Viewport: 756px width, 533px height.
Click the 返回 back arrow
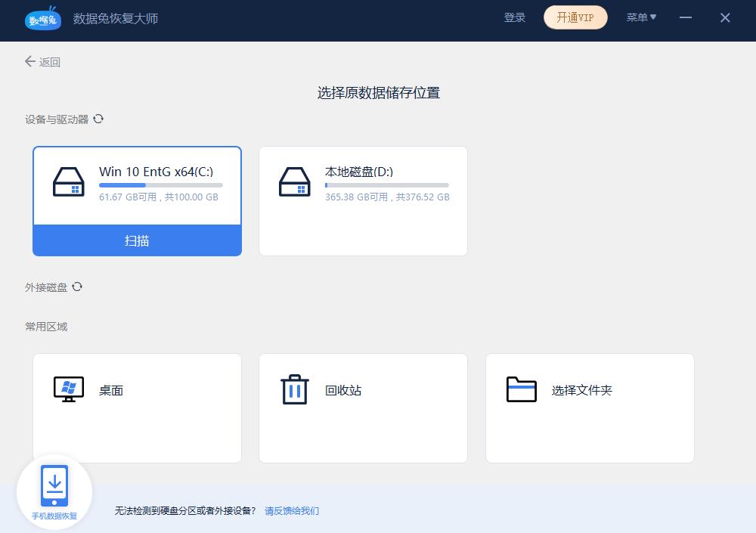(29, 62)
